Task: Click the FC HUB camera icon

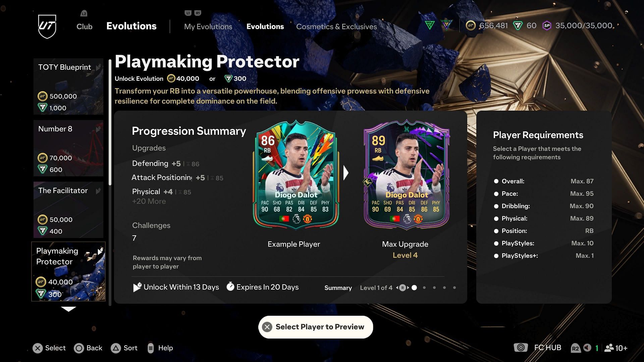Action: (521, 348)
